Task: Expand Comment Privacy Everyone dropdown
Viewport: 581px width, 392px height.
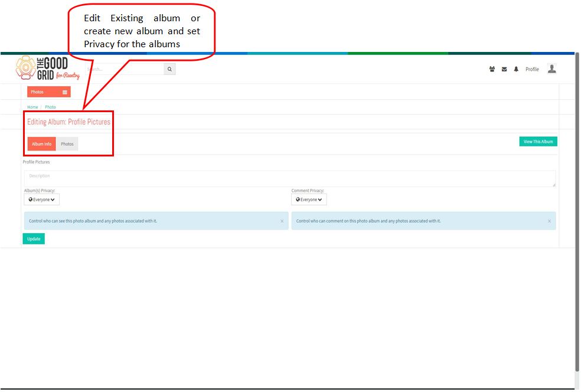Action: click(x=309, y=200)
